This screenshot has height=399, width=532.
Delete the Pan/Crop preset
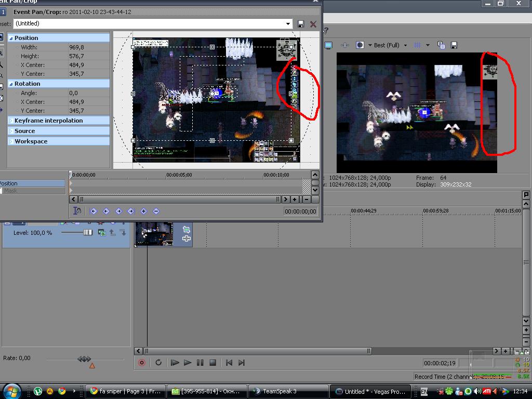313,24
